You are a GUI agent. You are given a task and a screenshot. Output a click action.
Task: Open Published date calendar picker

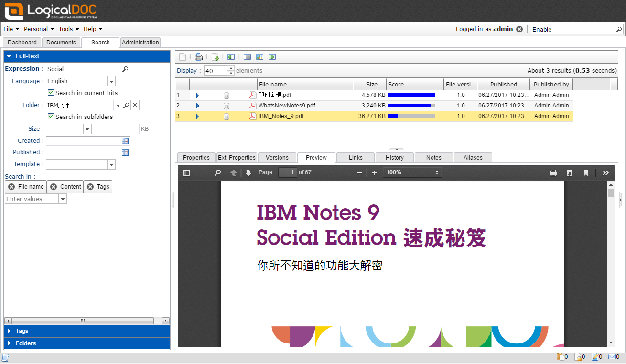pos(125,152)
